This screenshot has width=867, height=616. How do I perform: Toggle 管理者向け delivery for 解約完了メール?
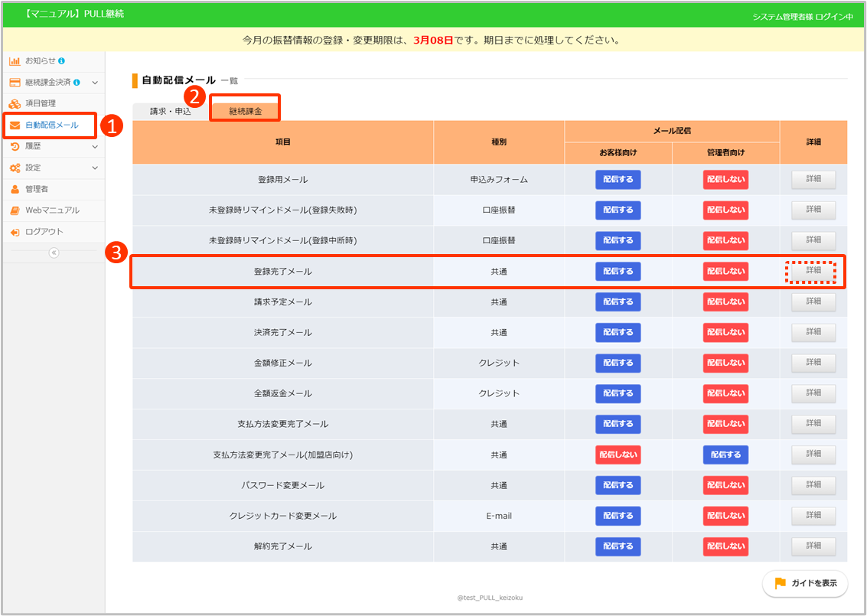725,546
